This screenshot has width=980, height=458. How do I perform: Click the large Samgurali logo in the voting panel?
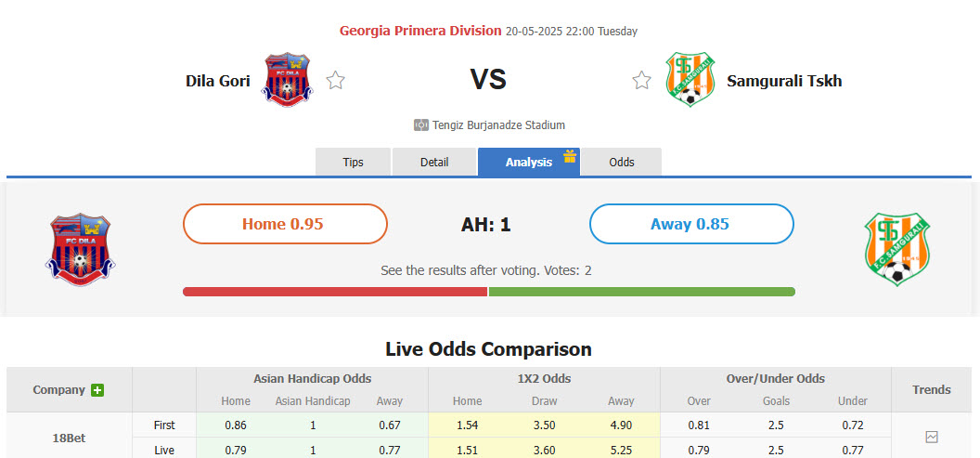(x=897, y=249)
